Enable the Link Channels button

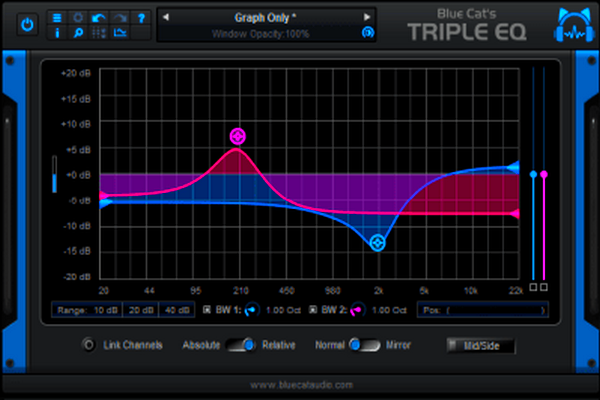coord(89,345)
